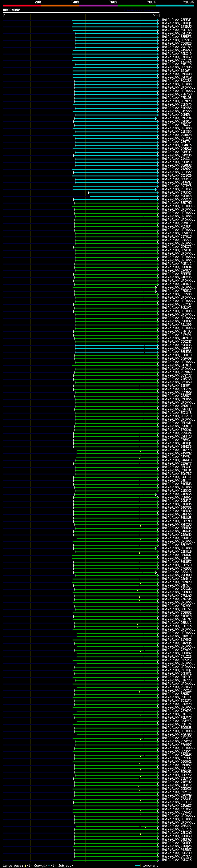Click the purple ~60% identity legend bar

click(98, 6)
